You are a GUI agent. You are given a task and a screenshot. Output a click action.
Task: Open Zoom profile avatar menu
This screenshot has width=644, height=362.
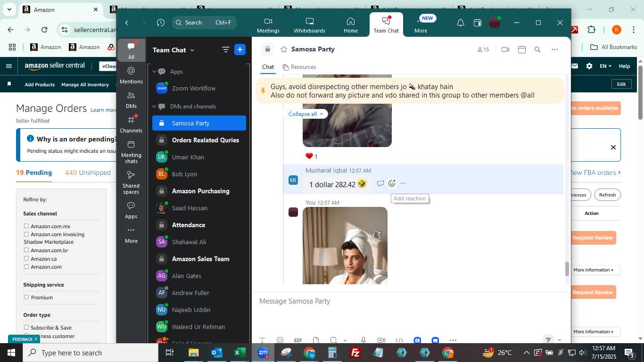(x=495, y=23)
